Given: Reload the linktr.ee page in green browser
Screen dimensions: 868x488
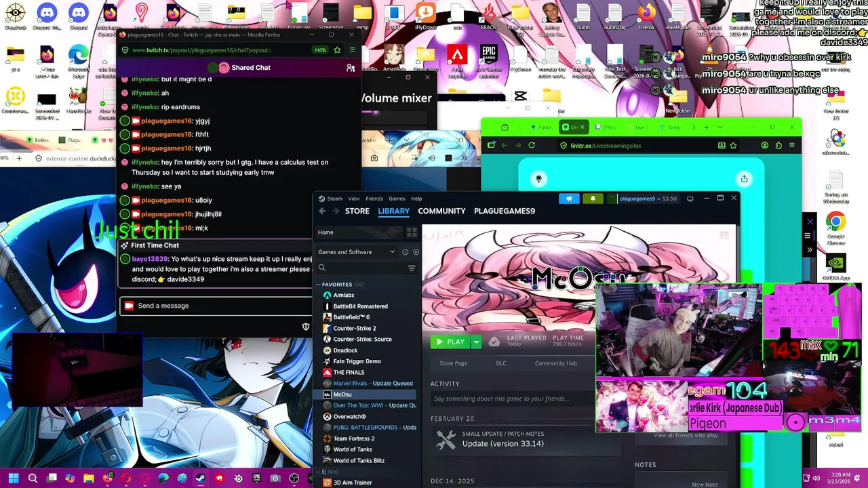Looking at the screenshot, I should 532,145.
